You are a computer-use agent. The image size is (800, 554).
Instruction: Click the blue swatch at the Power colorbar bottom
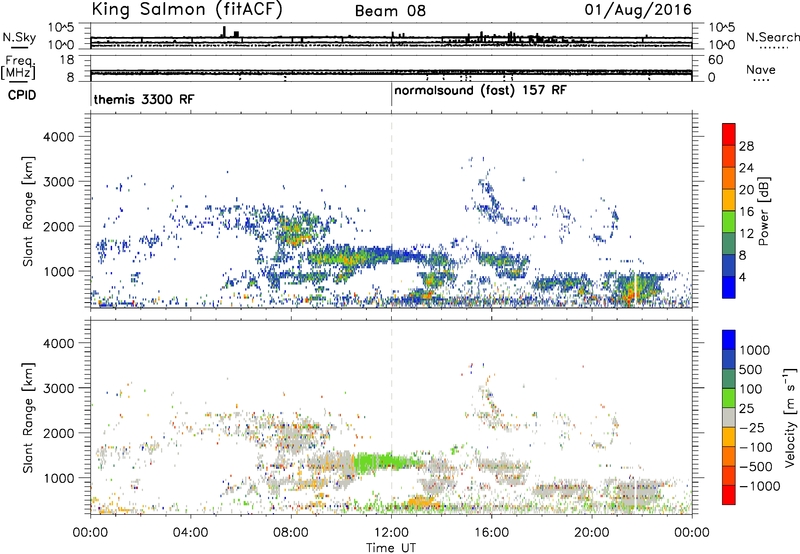click(729, 287)
